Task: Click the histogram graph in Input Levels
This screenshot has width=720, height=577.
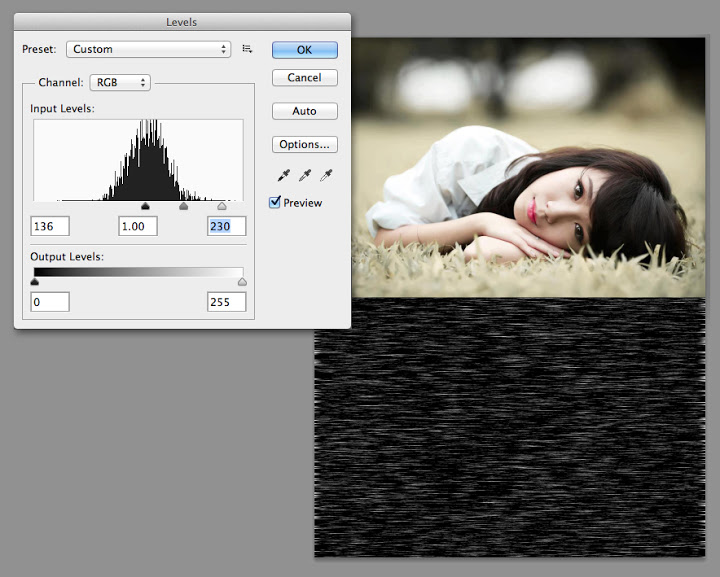Action: [138, 160]
